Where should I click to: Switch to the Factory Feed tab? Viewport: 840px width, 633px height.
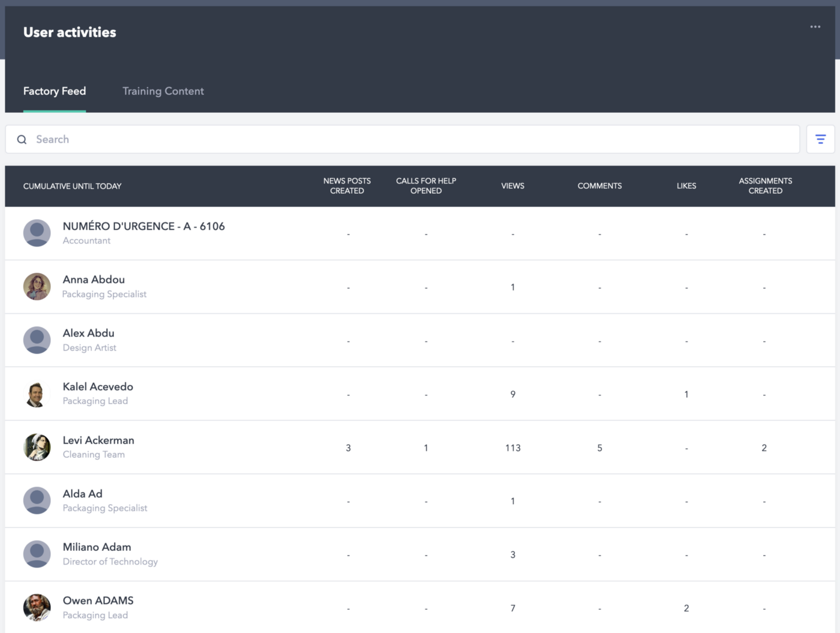coord(55,91)
